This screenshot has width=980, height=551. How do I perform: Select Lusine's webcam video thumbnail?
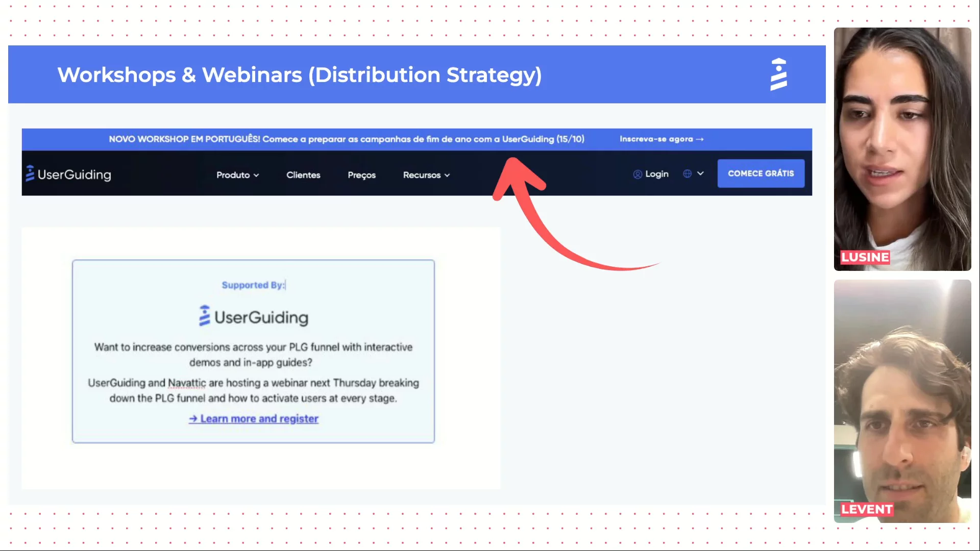pos(902,149)
